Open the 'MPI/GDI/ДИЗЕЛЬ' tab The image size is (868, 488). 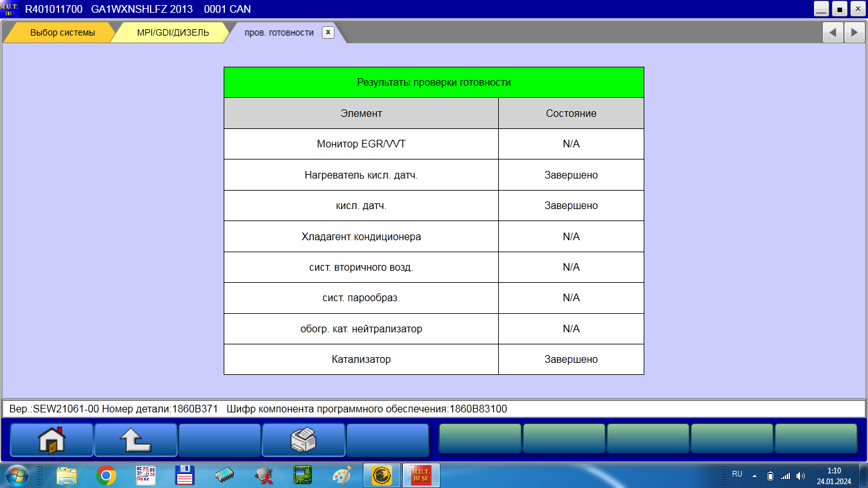pyautogui.click(x=173, y=32)
